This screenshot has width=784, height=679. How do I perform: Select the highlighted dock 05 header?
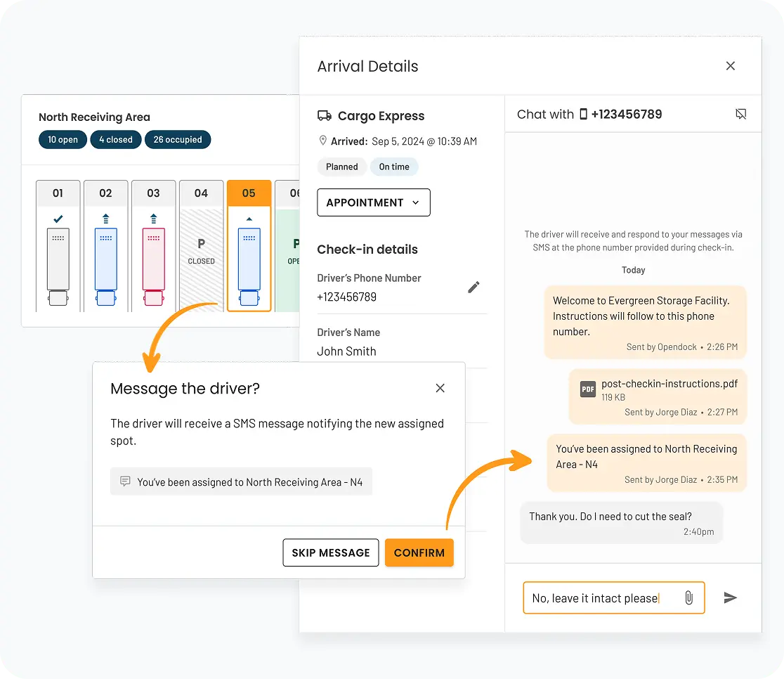click(x=249, y=193)
